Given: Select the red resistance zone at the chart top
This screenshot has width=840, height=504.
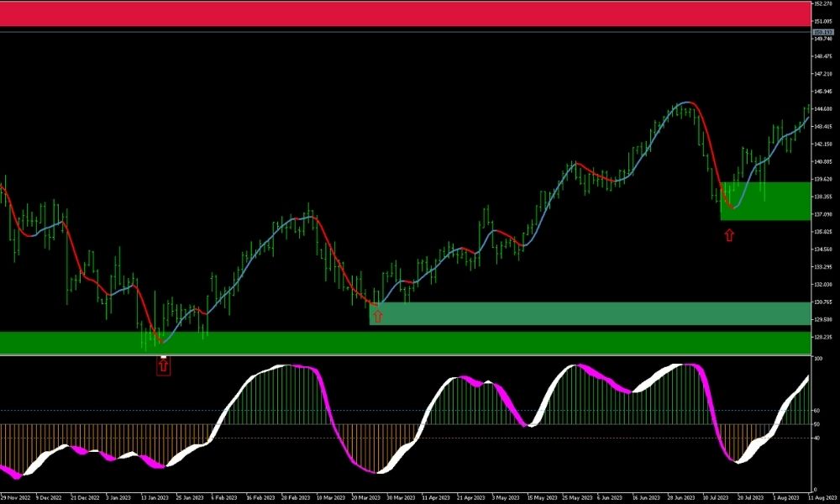Looking at the screenshot, I should (x=403, y=14).
